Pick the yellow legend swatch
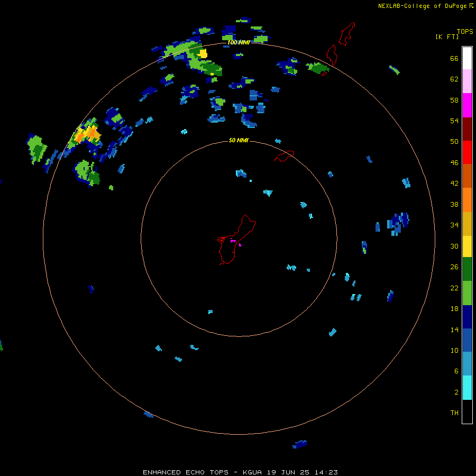Image resolution: width=476 pixels, height=476 pixels. pos(467,246)
